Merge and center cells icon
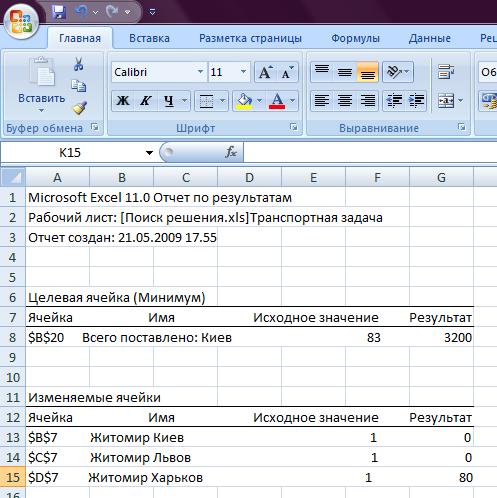This screenshot has width=497, height=498. pos(446,100)
